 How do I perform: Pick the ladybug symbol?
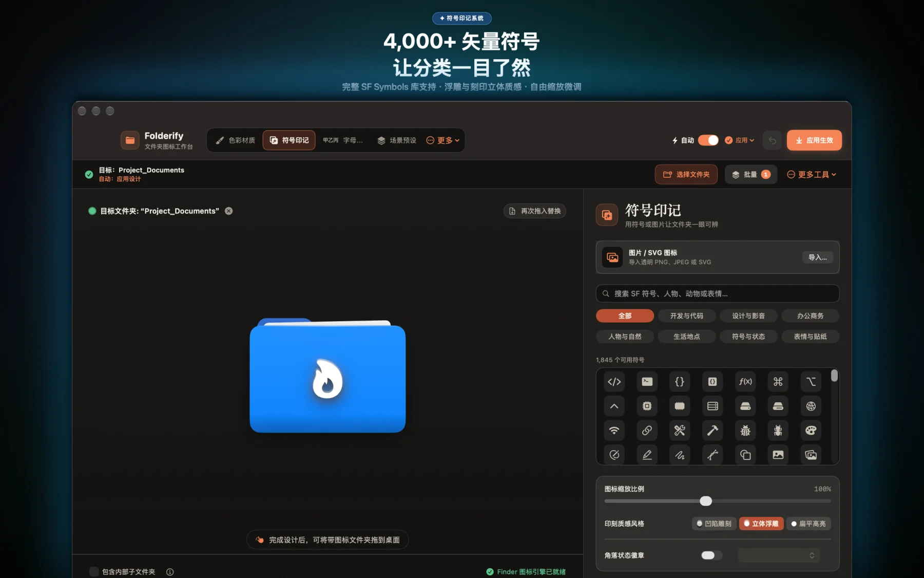coord(745,430)
